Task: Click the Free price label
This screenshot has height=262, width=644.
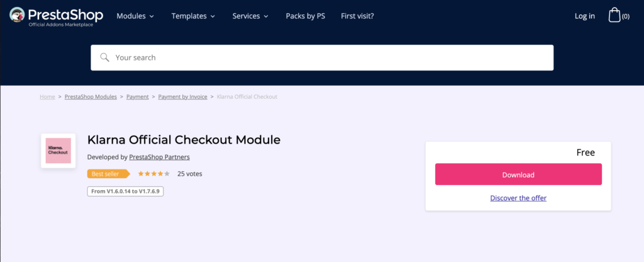Action: [x=586, y=152]
